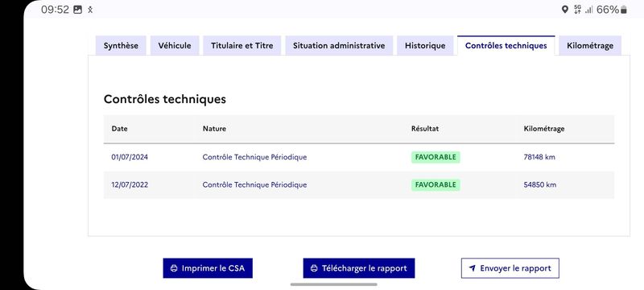
Task: Tap the gallery image icon in status bar
Action: (77, 10)
